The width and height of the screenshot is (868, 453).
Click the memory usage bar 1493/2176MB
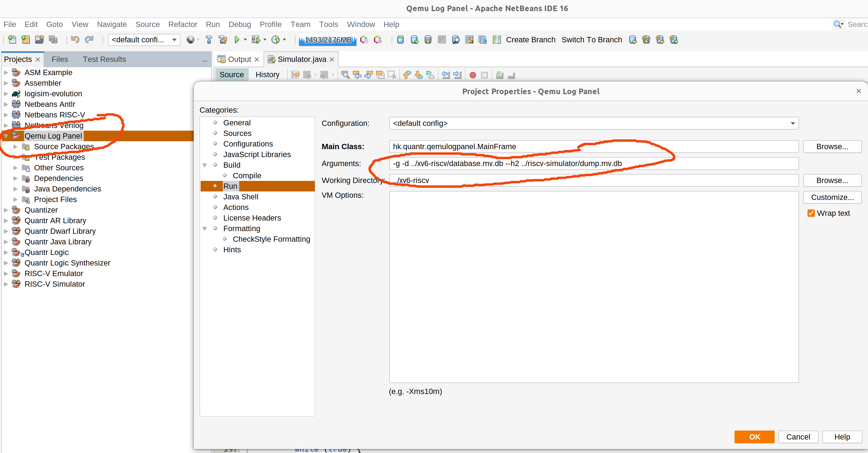pos(327,40)
